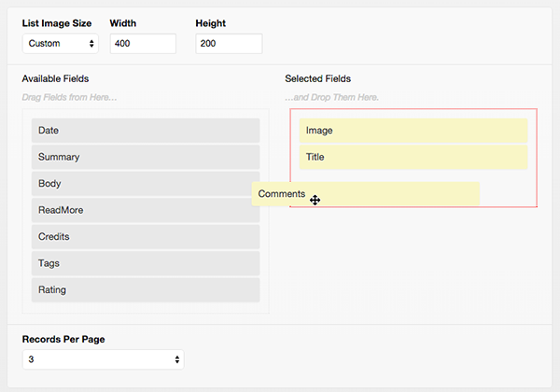Select the ReadMore field
This screenshot has height=392, width=560.
coord(146,210)
